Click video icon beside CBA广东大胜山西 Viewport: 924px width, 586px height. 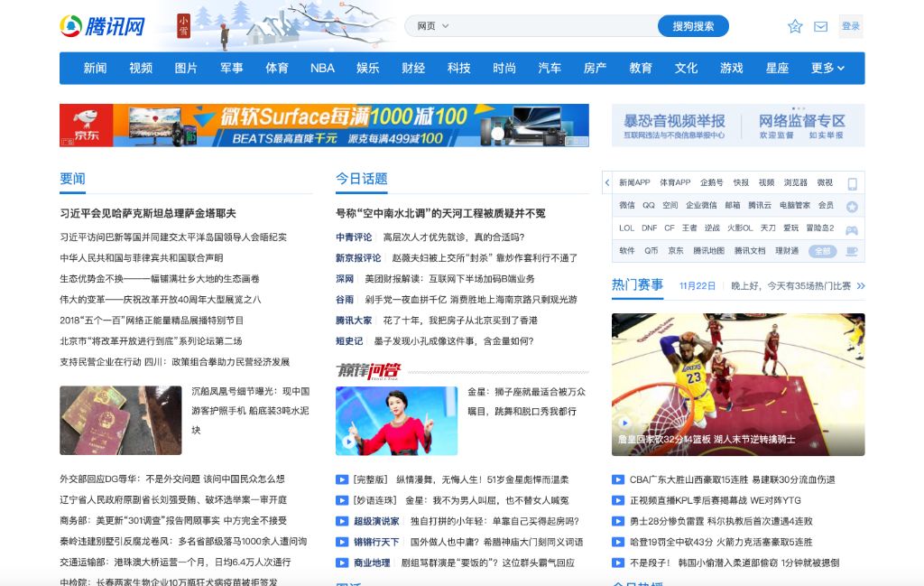pos(617,479)
